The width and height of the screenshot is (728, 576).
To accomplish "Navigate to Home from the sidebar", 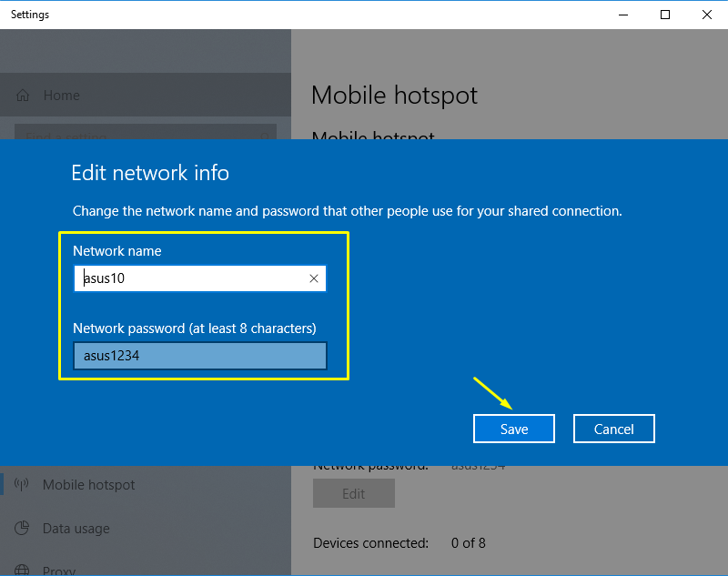I will tap(61, 95).
